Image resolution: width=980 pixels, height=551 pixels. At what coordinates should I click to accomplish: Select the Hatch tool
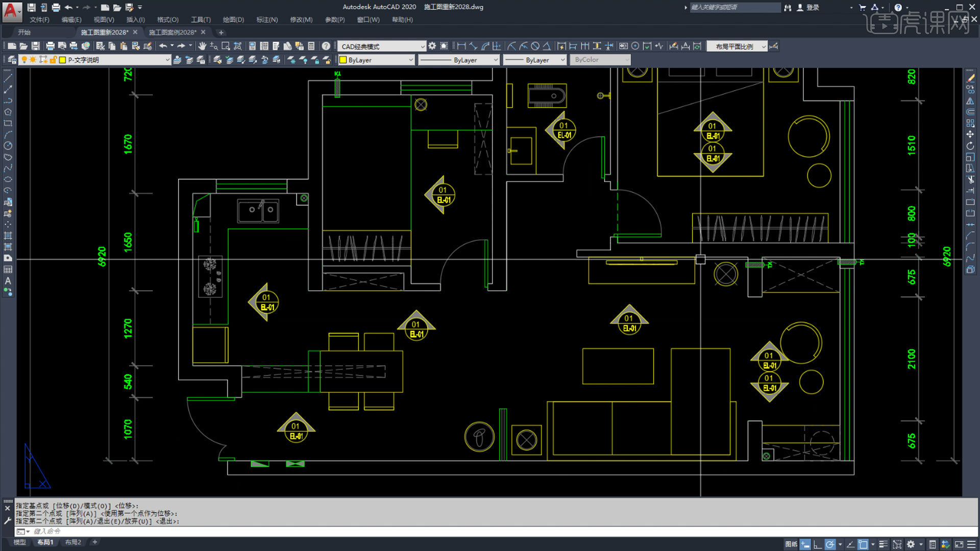[8, 236]
